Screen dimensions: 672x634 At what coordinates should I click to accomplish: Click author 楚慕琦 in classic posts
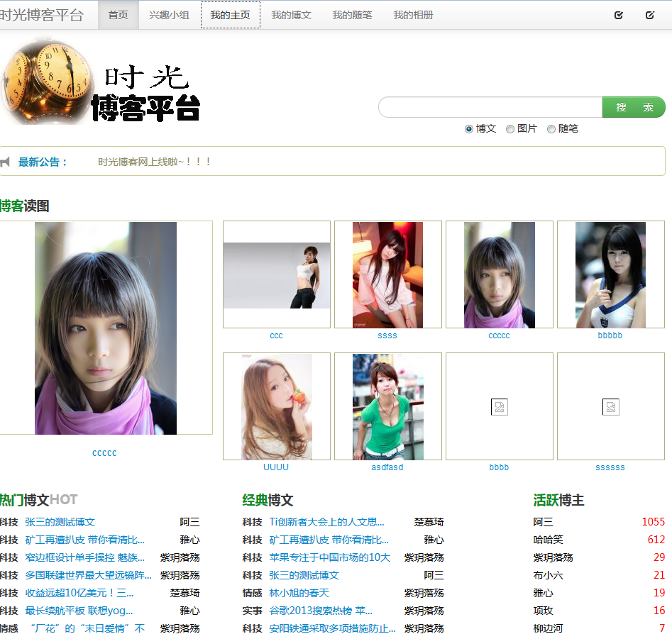pyautogui.click(x=429, y=522)
